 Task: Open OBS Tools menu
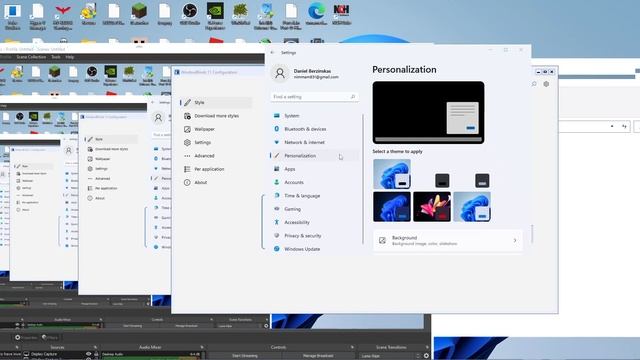pos(56,57)
